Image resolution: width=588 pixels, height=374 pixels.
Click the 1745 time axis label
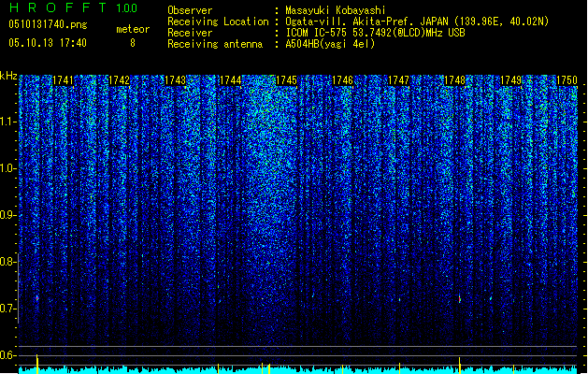286,80
